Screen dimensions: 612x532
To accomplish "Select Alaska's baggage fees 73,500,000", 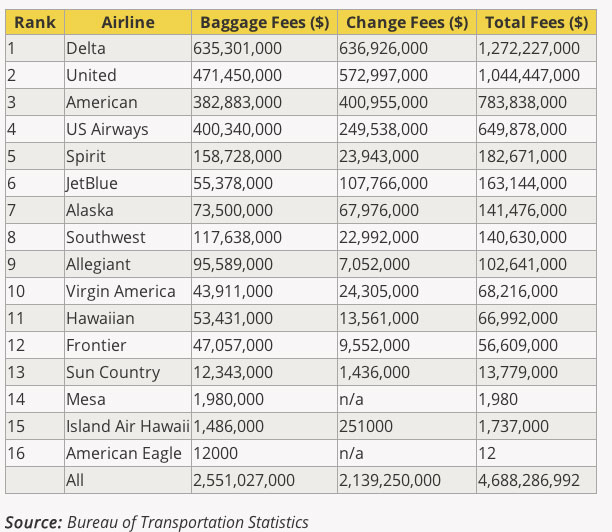I will pos(233,210).
